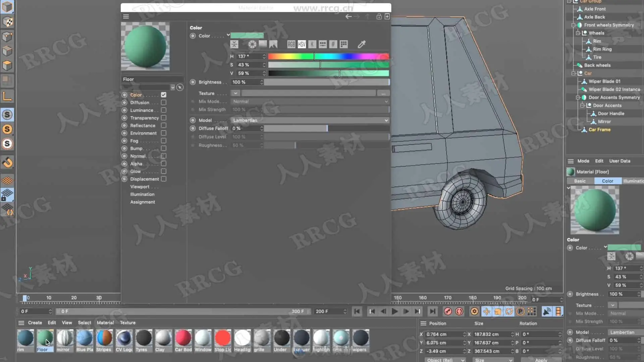The height and width of the screenshot is (362, 644).
Task: Select the Stop Light red material thumbnail
Action: 223,338
